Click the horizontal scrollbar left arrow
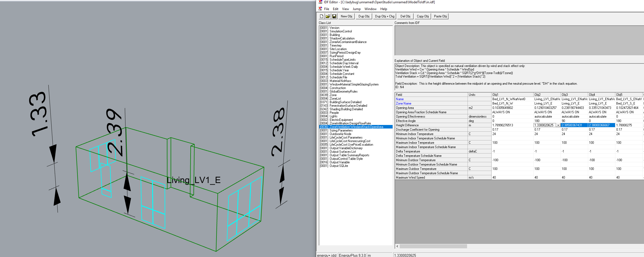This screenshot has height=257, width=644. pyautogui.click(x=397, y=246)
